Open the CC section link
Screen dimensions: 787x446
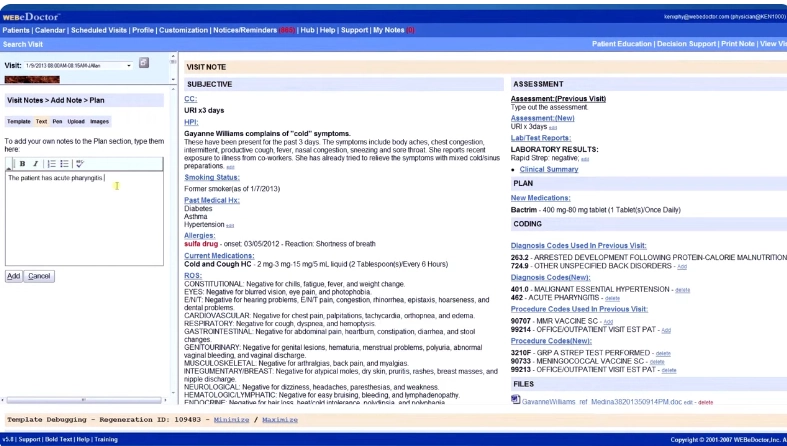[x=191, y=99]
